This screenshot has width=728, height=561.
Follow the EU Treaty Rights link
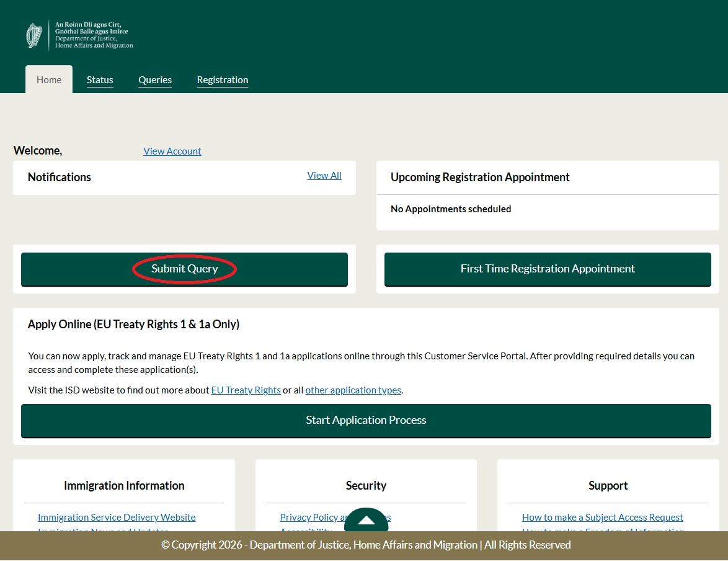pos(246,390)
